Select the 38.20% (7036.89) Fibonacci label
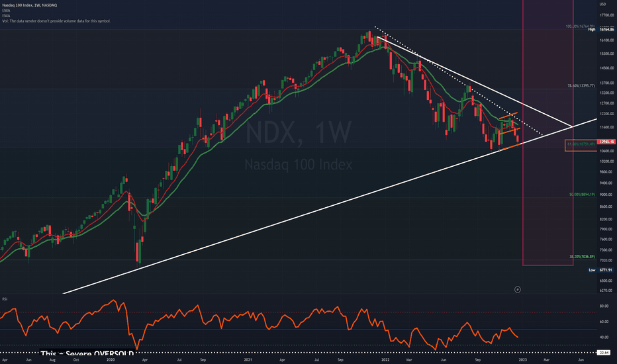The image size is (617, 364). coord(582,257)
